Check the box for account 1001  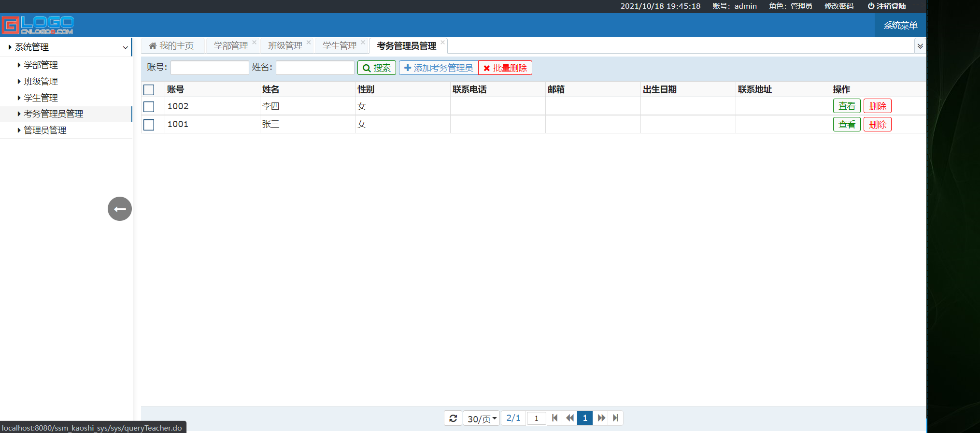point(149,125)
